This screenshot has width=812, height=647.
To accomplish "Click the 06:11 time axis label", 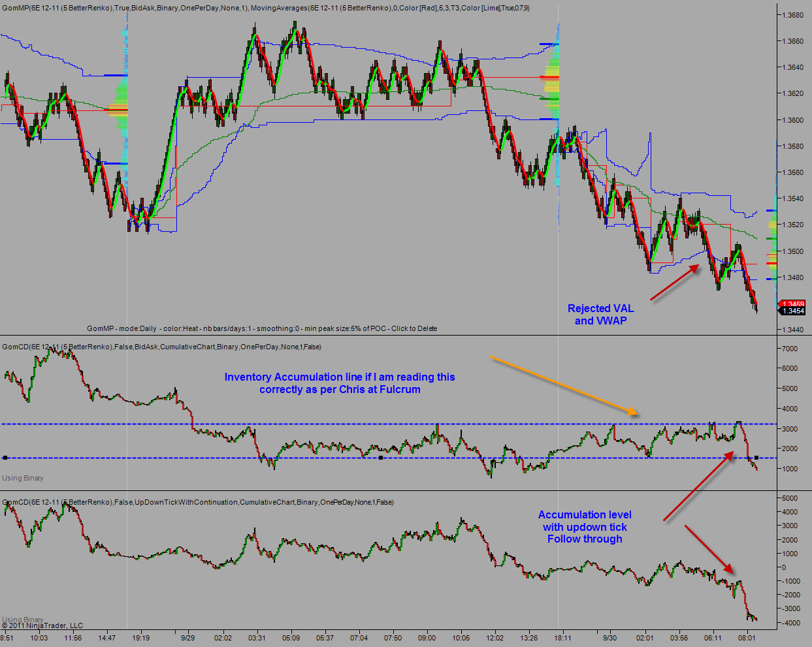I will click(713, 638).
